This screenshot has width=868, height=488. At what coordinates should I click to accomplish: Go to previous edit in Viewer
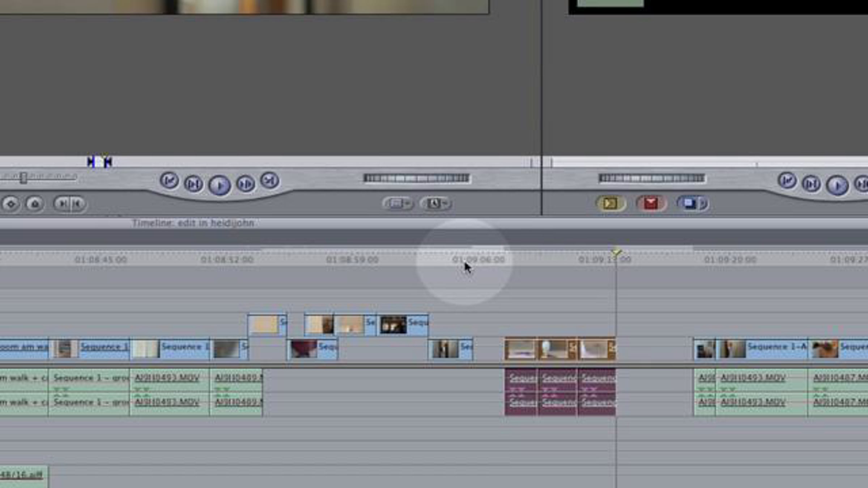pyautogui.click(x=169, y=180)
